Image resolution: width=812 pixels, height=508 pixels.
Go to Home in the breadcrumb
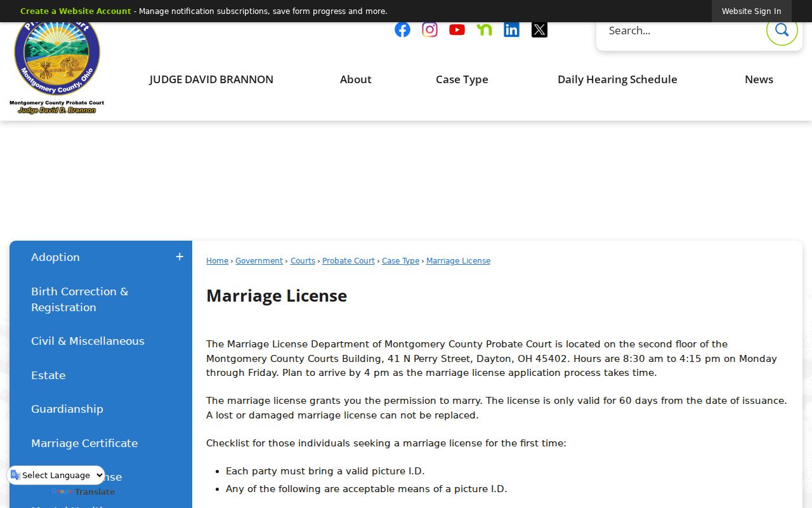217,261
